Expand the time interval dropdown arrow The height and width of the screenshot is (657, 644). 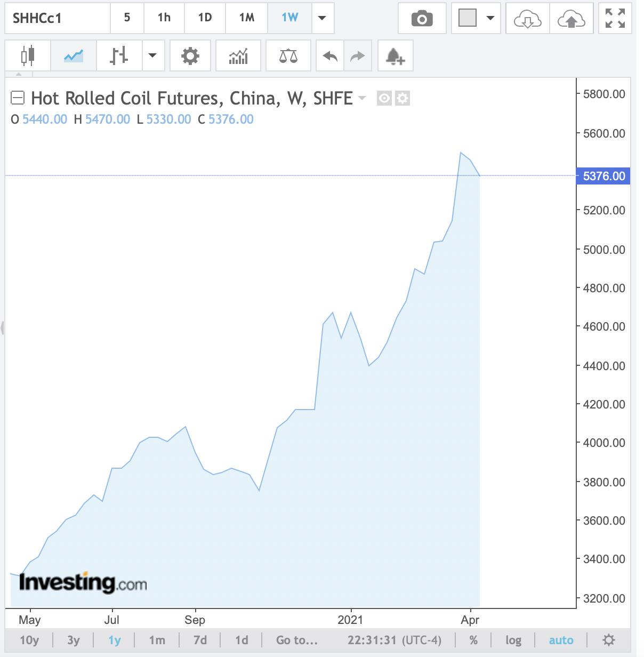click(x=322, y=18)
